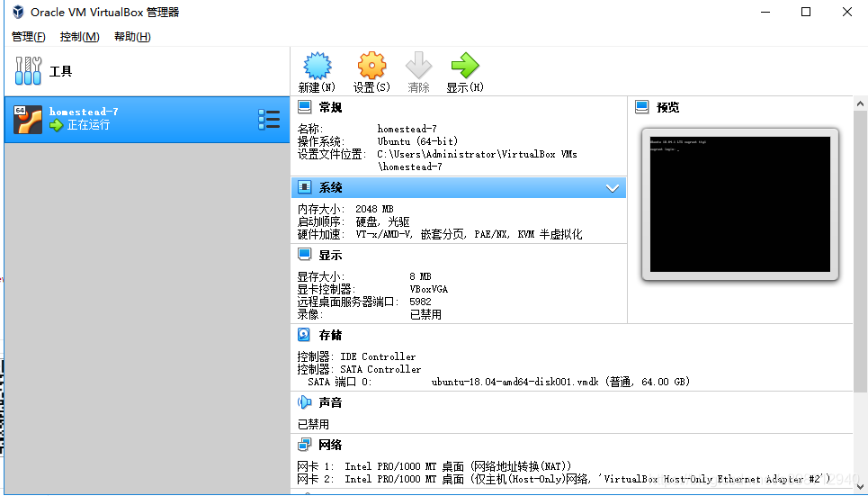Click the 硬件加速 VT-x/AMD-V value

(469, 234)
